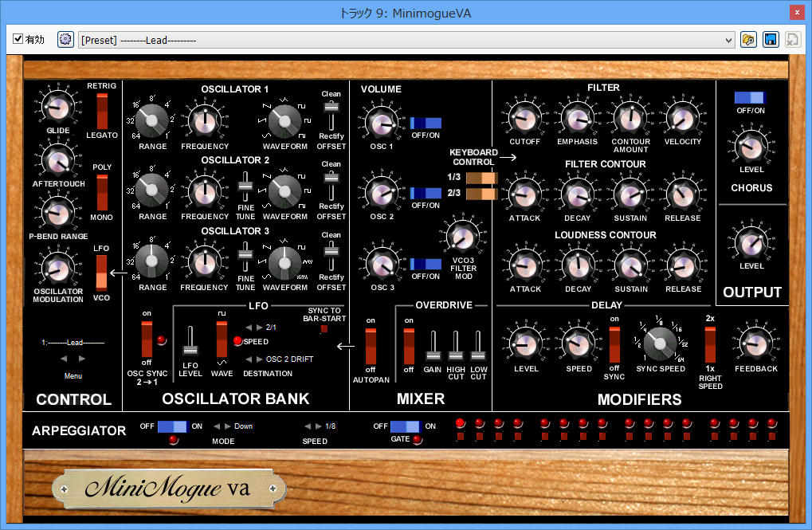Viewport: 812px width, 530px height.
Task: Click the red LFO SPEED LED button
Action: (x=237, y=341)
